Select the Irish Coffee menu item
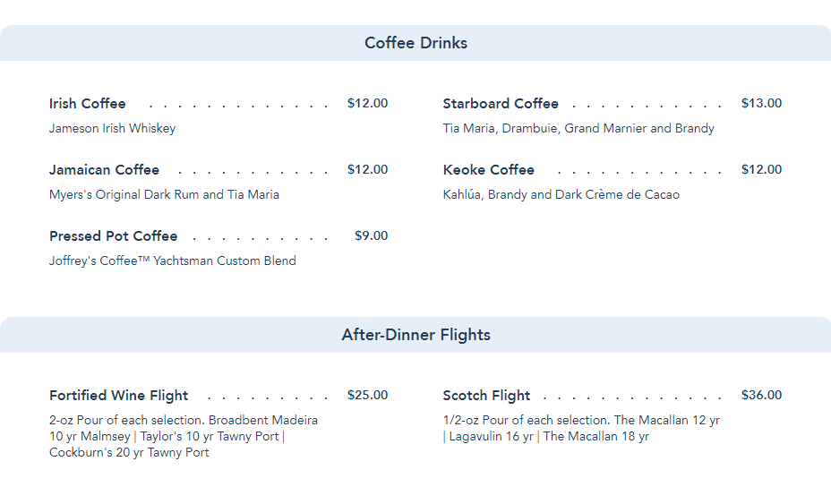This screenshot has height=504, width=831. pos(88,103)
